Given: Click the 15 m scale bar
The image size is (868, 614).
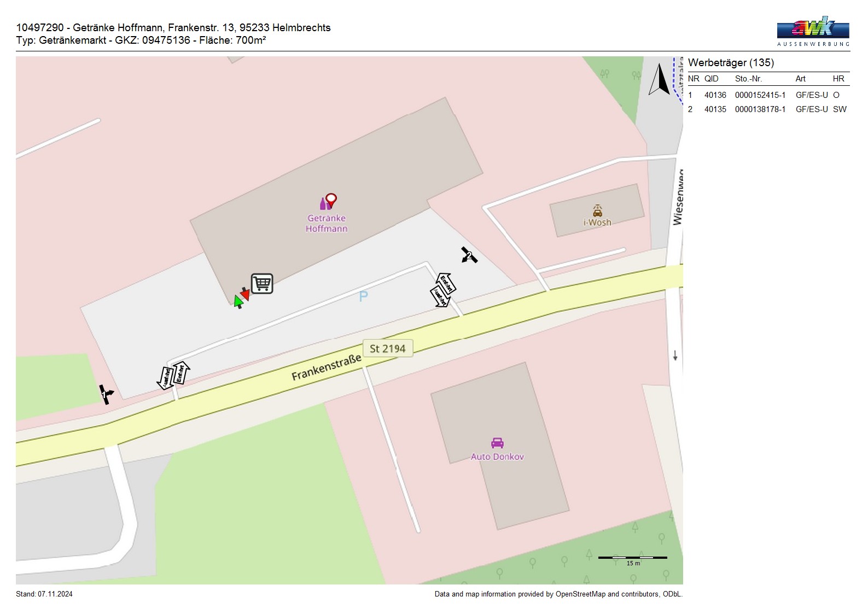Looking at the screenshot, I should point(632,558).
